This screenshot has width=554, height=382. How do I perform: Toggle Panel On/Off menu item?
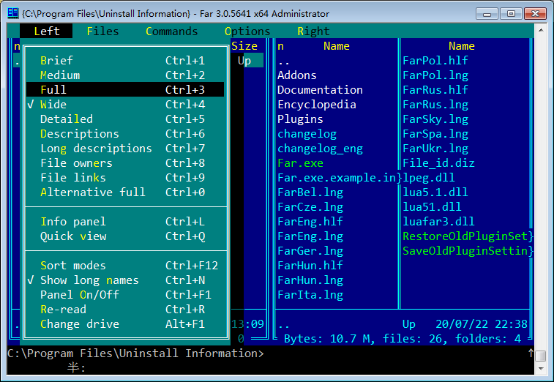(x=125, y=295)
